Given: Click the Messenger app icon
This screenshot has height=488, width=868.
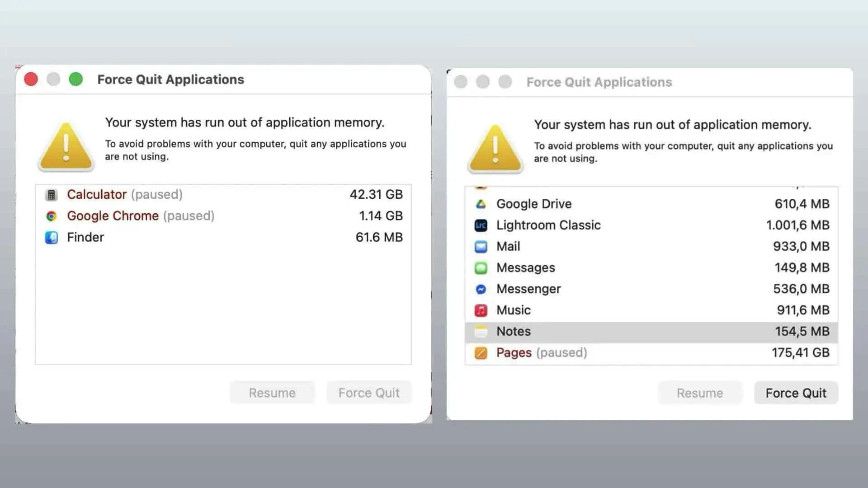Looking at the screenshot, I should coord(481,289).
